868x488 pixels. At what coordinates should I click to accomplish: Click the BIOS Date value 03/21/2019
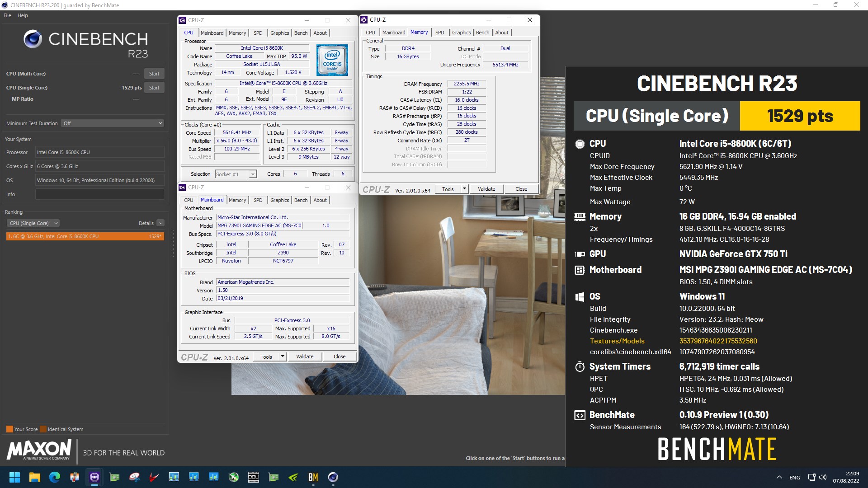pos(283,299)
